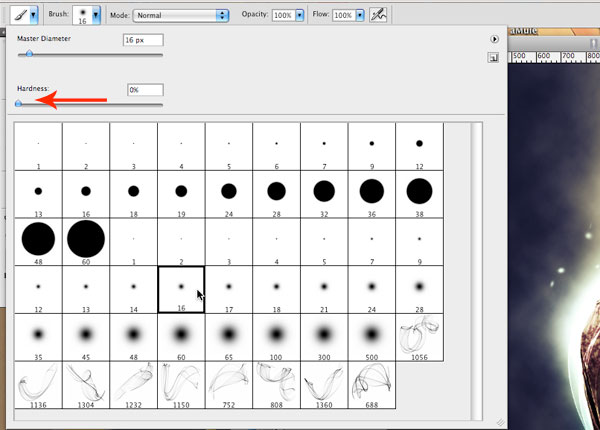Choose the smoke brush labeled 1150
Viewport: 600px width, 430px height.
point(181,385)
